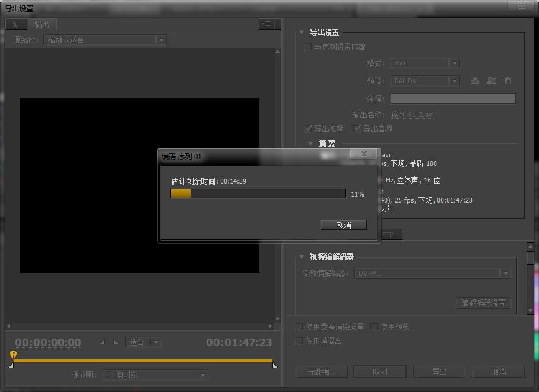Click the Queue button

click(x=380, y=372)
